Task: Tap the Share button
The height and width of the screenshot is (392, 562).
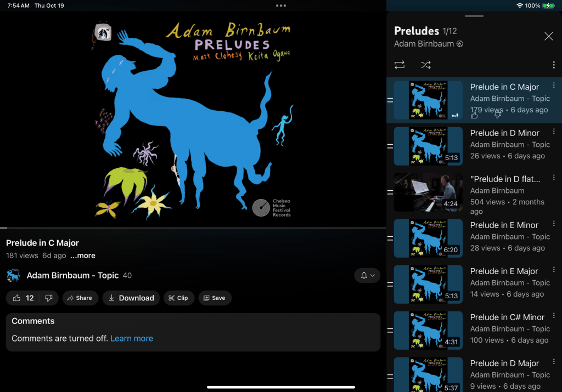Action: (x=78, y=298)
